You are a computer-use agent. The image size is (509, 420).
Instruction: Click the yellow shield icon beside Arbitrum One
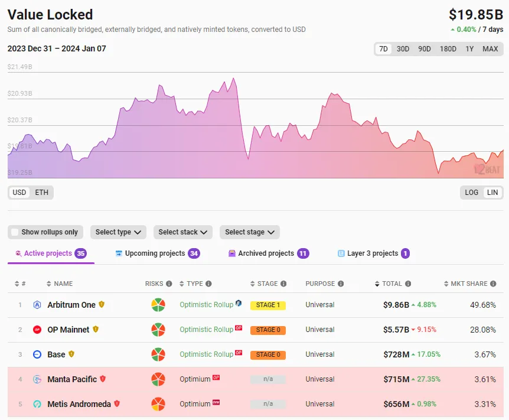100,305
